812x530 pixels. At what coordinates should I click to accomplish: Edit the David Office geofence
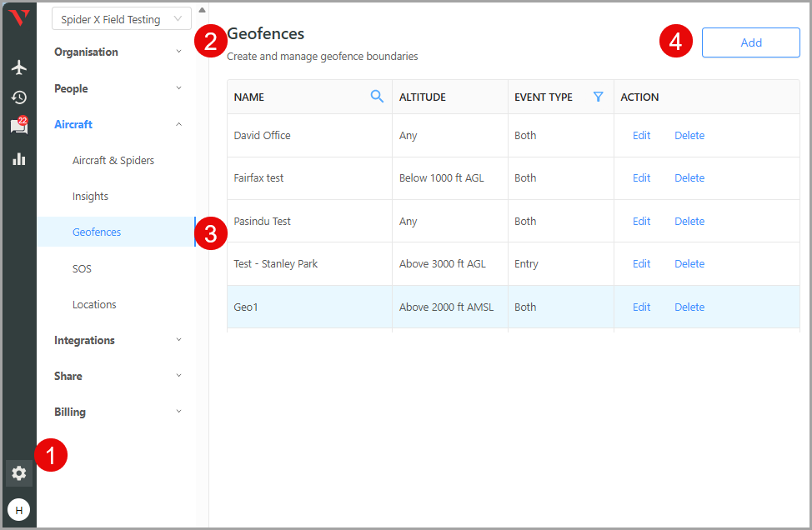point(641,135)
